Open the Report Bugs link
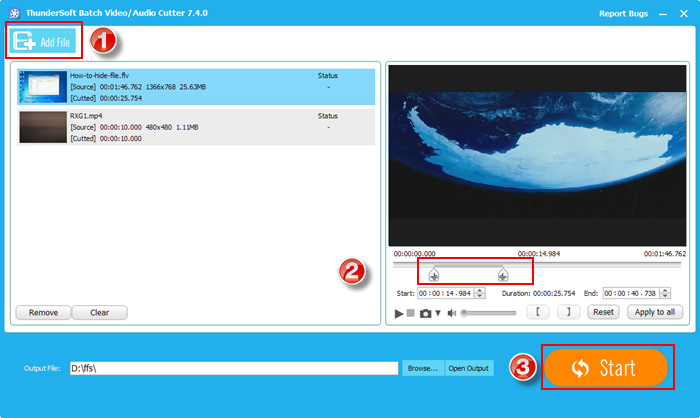 623,14
